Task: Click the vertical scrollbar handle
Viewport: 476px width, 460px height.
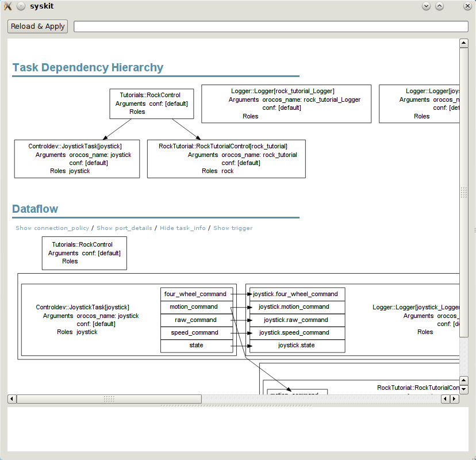Action: coord(463,193)
